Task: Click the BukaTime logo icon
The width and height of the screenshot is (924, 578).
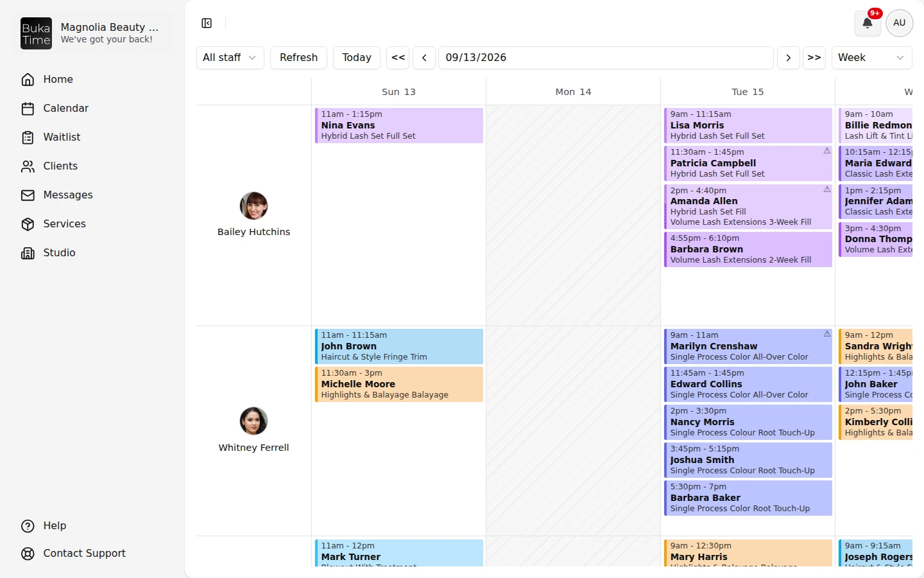Action: click(36, 33)
